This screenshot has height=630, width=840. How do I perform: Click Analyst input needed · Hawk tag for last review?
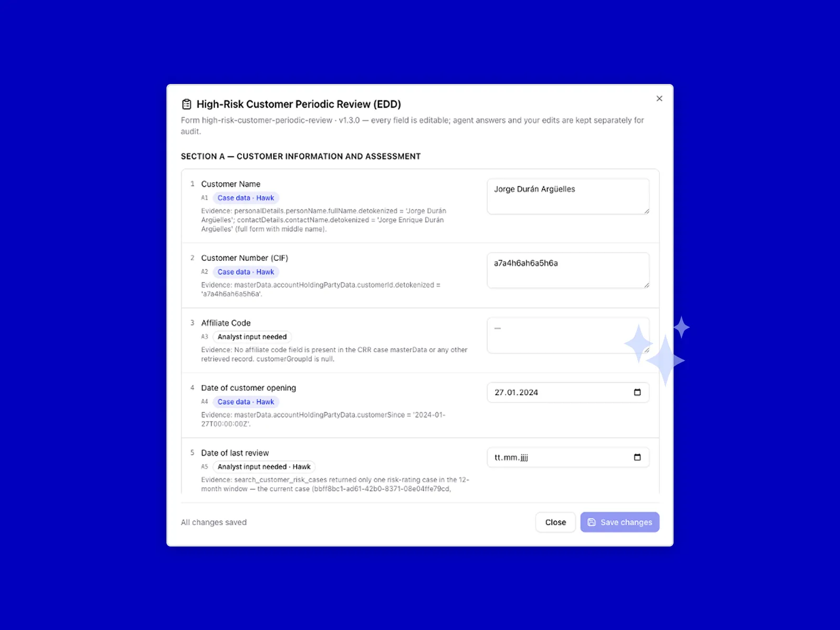264,467
